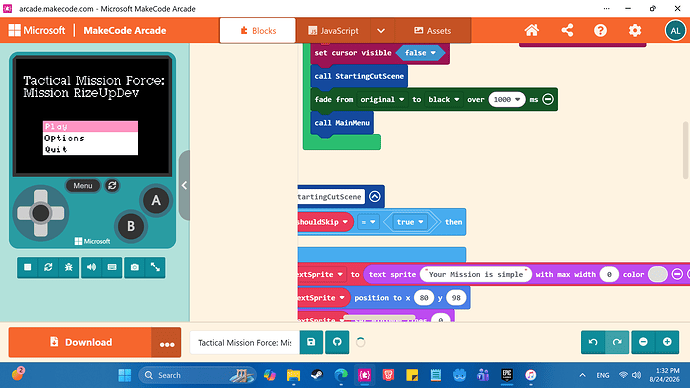Click the Download button
This screenshot has height=388, width=690.
tap(80, 342)
